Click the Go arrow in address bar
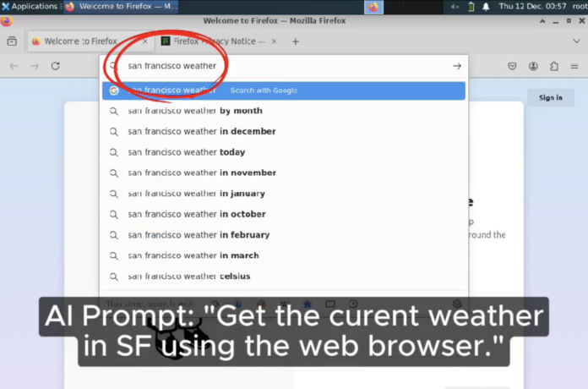Screen dimensions: 588x389 point(456,66)
